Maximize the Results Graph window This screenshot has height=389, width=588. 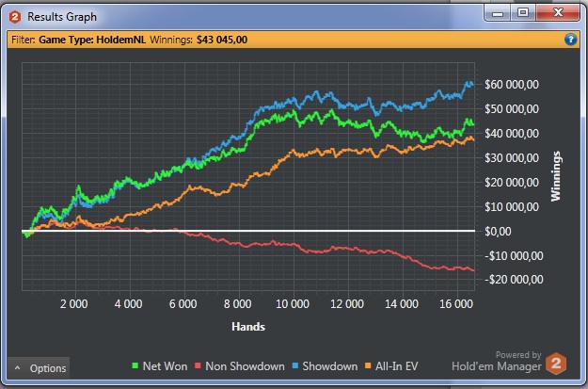point(523,13)
